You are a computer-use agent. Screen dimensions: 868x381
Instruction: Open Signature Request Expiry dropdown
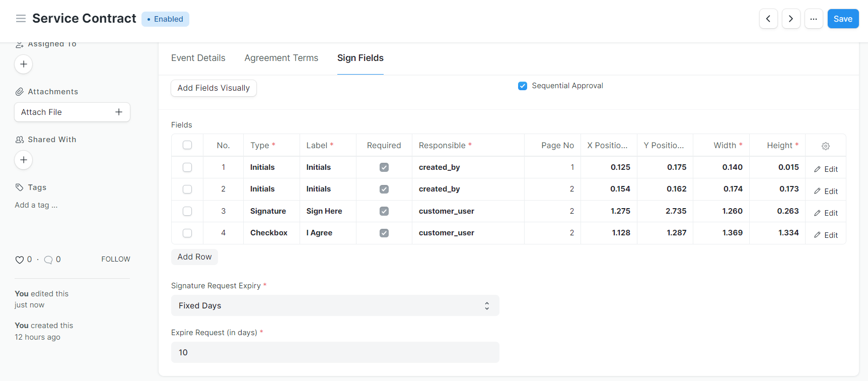pos(335,305)
